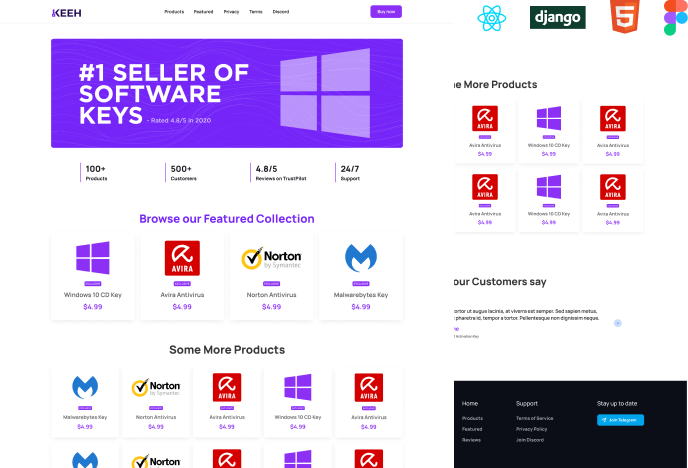
Task: Click the Join Telegram button
Action: [620, 420]
